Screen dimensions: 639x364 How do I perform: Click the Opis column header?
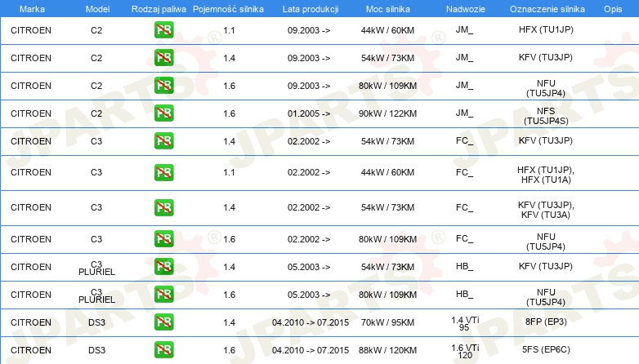point(613,9)
